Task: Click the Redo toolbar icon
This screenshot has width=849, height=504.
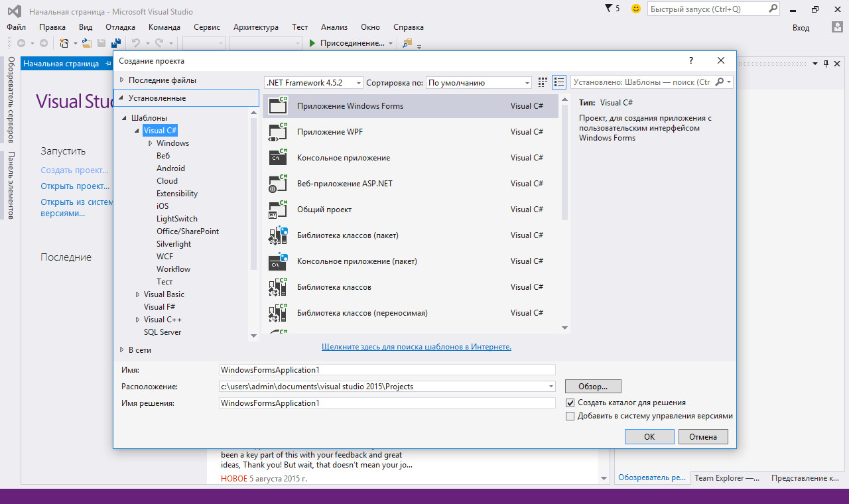Action: [x=159, y=43]
